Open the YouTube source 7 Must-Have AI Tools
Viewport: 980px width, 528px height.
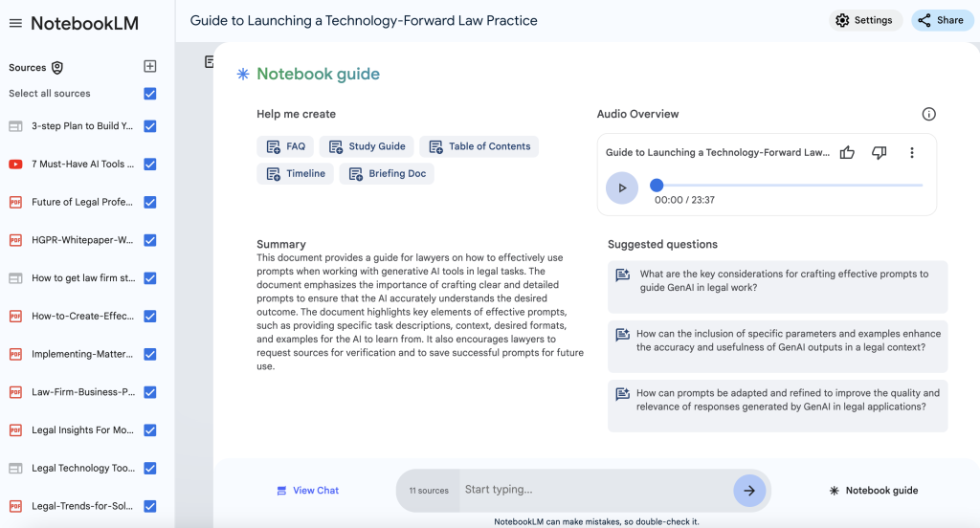(x=81, y=165)
